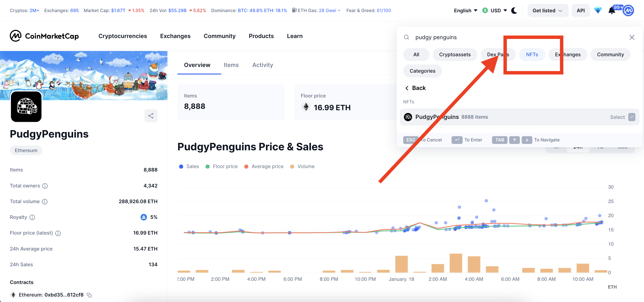Select the NFTs search filter

(532, 54)
